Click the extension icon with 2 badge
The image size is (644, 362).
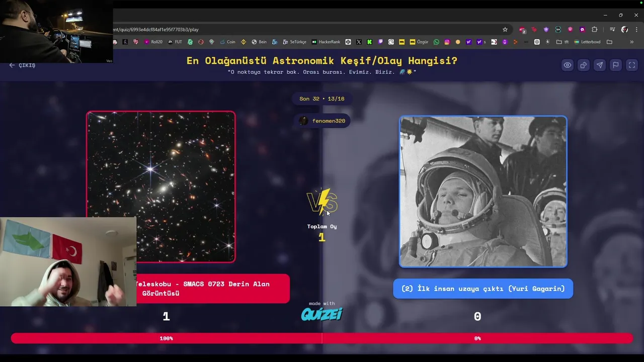point(522,30)
